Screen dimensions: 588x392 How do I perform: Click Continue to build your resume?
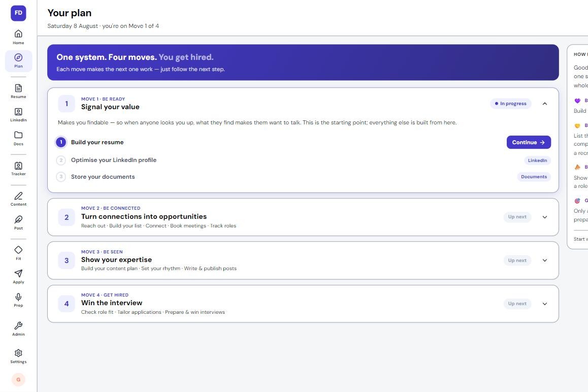[529, 142]
